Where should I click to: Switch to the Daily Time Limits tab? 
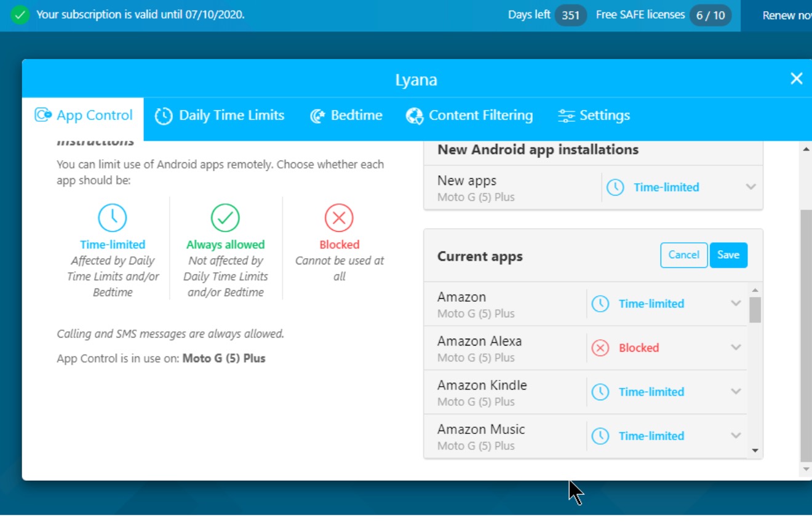[x=220, y=116]
